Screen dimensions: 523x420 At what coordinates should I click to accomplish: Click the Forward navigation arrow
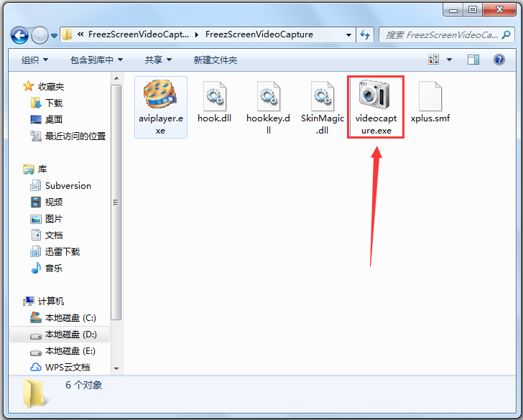(40, 35)
